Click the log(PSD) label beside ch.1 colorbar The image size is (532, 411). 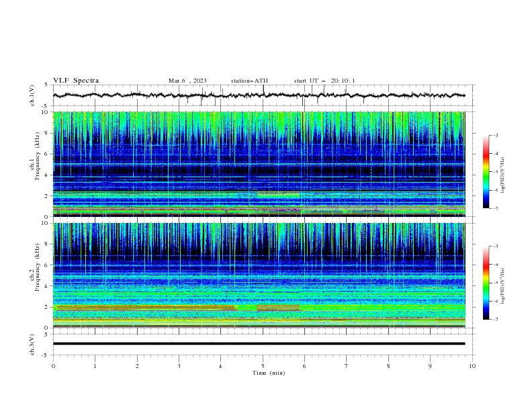click(x=502, y=175)
